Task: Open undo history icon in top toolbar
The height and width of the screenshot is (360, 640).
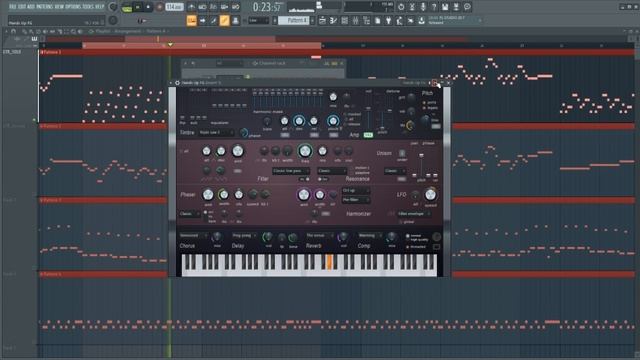Action: pyautogui.click(x=401, y=7)
